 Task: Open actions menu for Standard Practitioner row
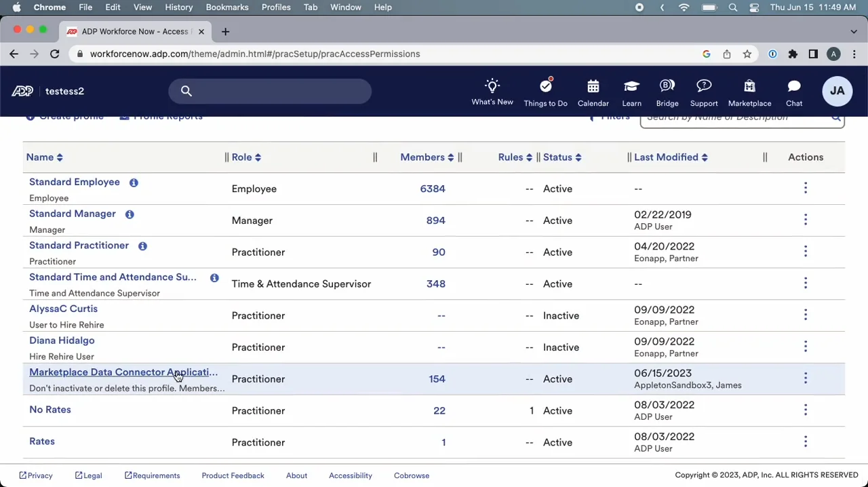pos(805,252)
